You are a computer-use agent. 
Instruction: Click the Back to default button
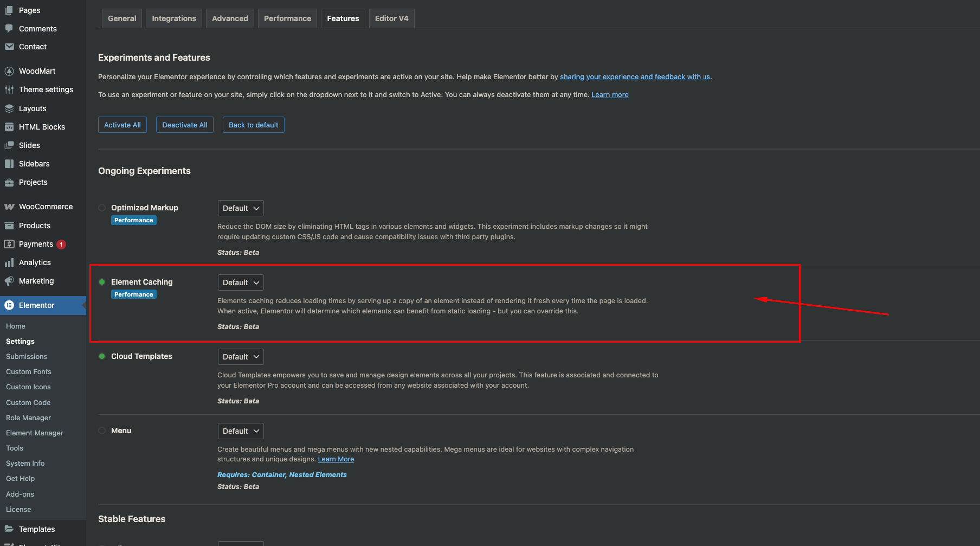pos(254,125)
